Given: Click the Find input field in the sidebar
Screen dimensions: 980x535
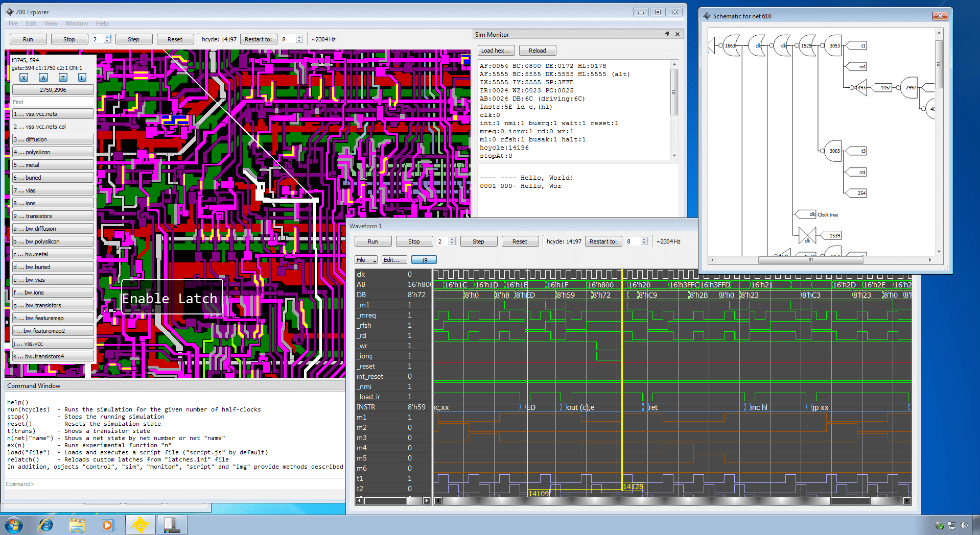Looking at the screenshot, I should (x=53, y=102).
